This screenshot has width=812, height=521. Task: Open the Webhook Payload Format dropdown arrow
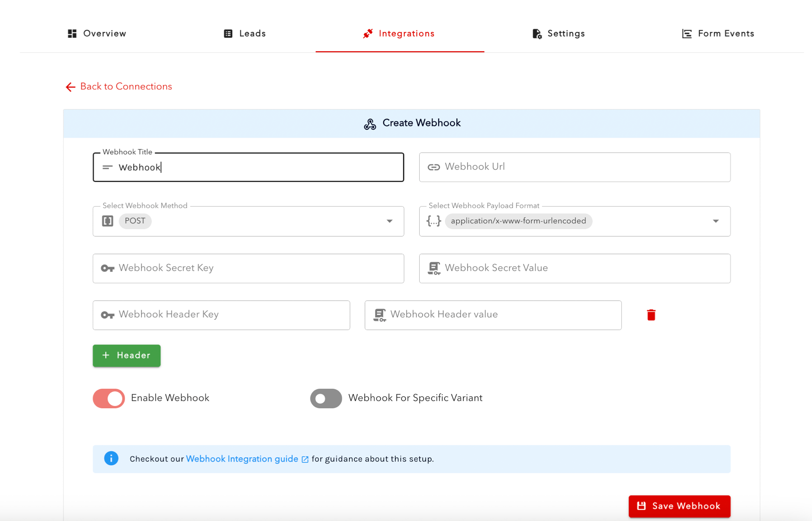point(715,221)
